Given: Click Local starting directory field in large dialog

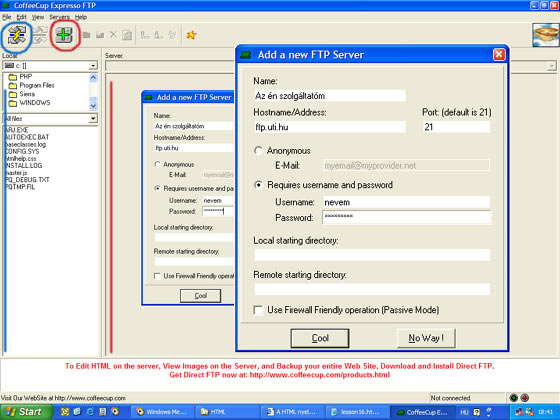Looking at the screenshot, I should point(372,255).
